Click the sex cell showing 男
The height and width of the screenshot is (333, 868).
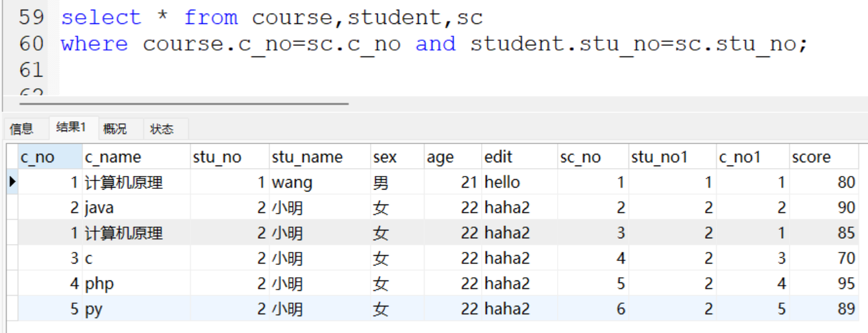(x=380, y=182)
